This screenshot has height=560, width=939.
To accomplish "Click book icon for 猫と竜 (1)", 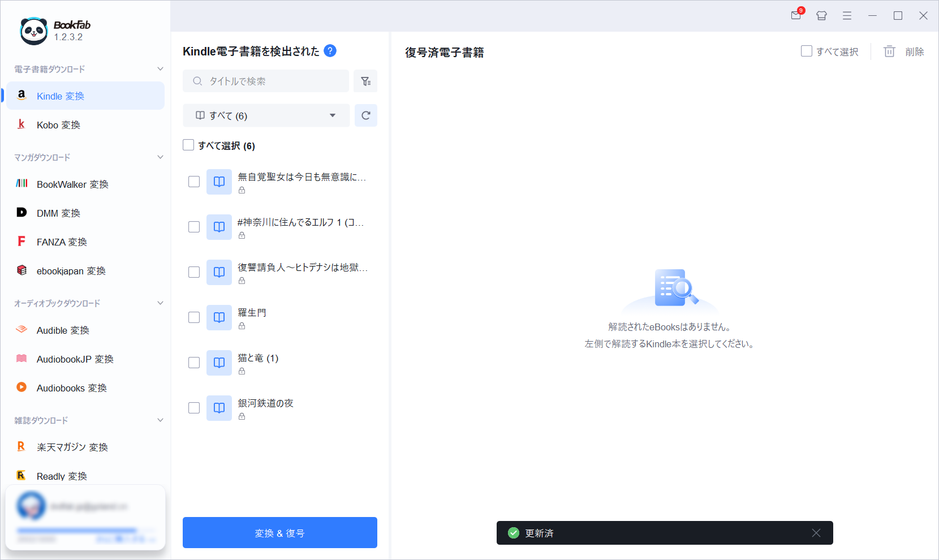I will click(219, 363).
